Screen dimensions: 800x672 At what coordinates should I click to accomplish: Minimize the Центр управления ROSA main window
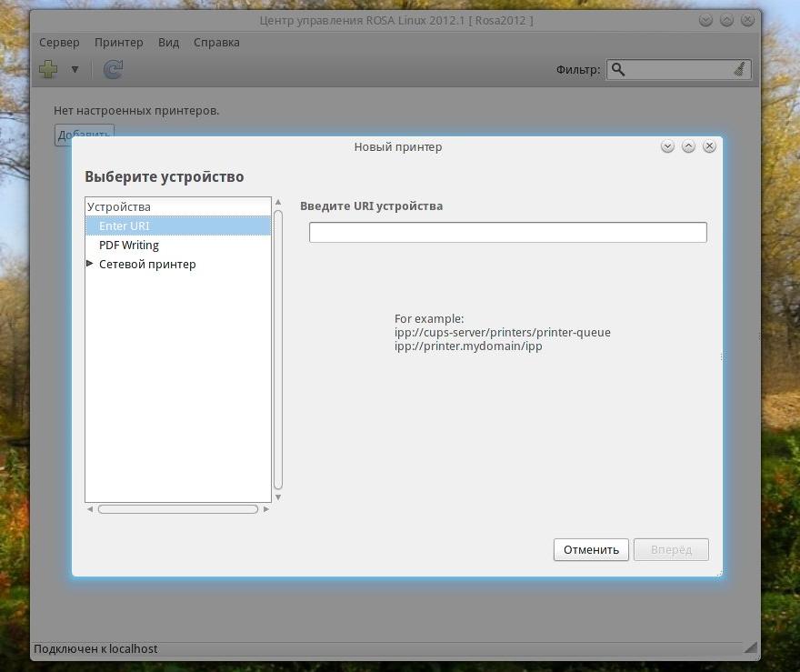coord(705,20)
